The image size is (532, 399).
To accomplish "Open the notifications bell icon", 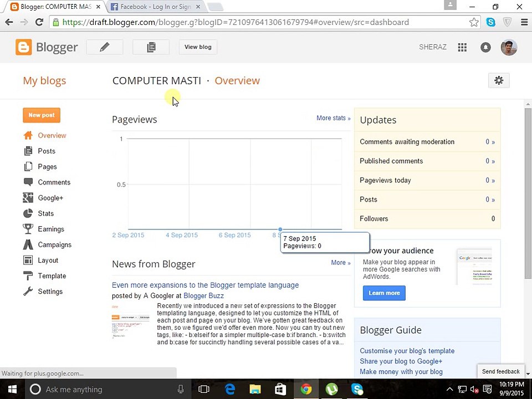I will pyautogui.click(x=485, y=47).
